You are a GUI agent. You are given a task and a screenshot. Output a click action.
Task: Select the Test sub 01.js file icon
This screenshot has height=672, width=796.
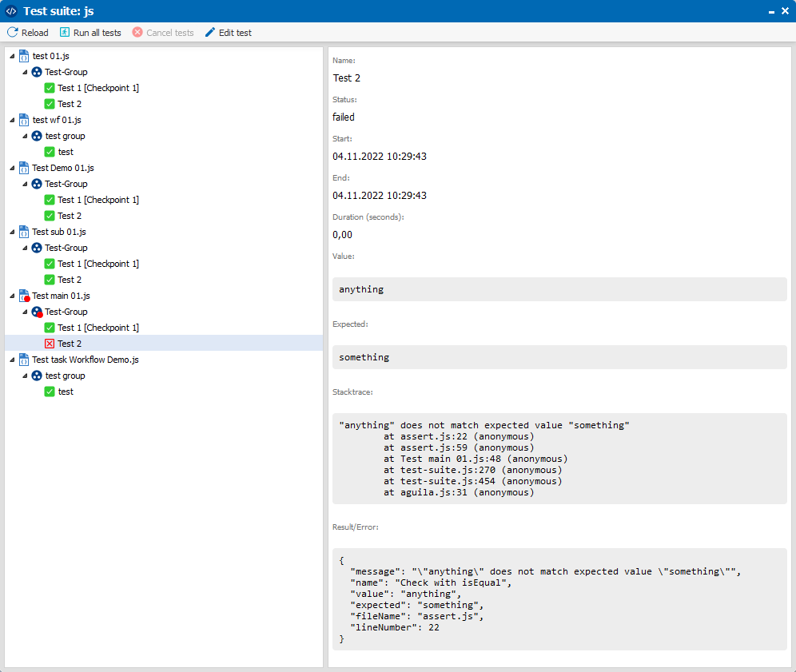pos(24,232)
